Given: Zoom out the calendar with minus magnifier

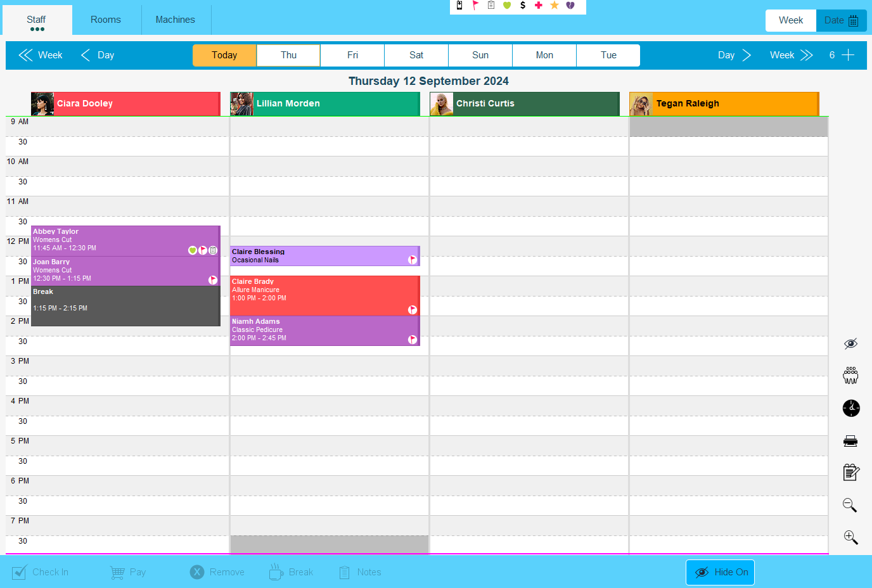Looking at the screenshot, I should tap(850, 505).
